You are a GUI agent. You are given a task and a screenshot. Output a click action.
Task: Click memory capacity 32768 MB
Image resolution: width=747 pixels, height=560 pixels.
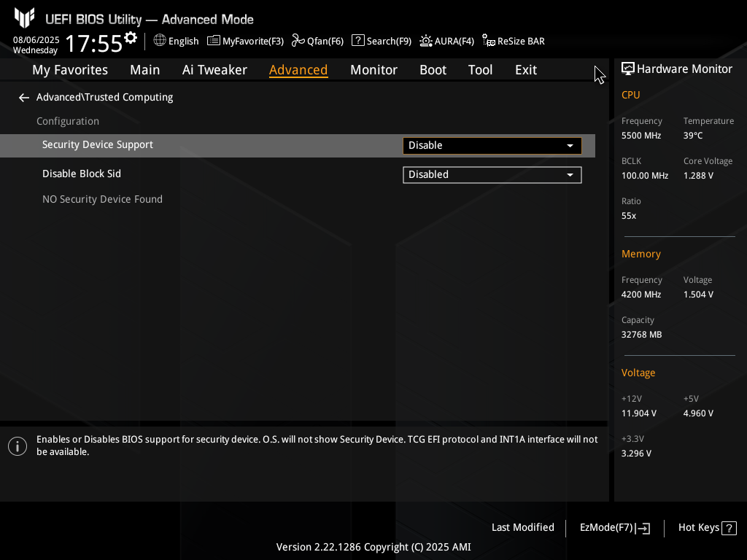click(x=641, y=335)
